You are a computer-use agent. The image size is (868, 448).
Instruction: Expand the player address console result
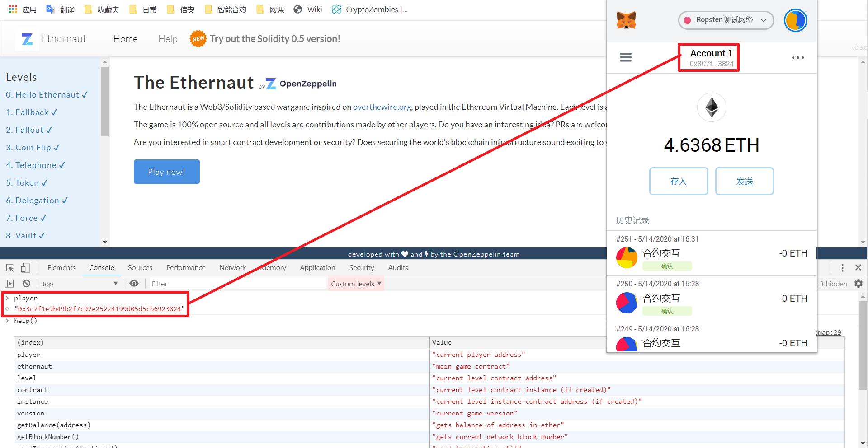[x=7, y=309]
